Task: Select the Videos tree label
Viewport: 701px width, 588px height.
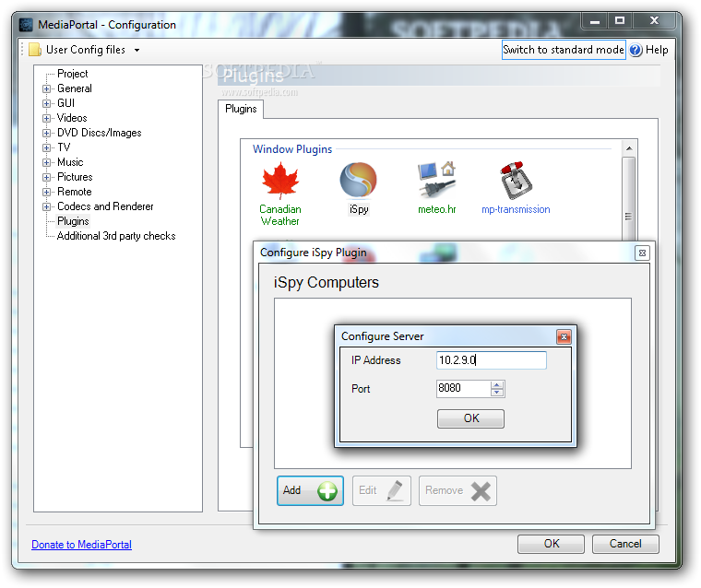Action: (72, 118)
